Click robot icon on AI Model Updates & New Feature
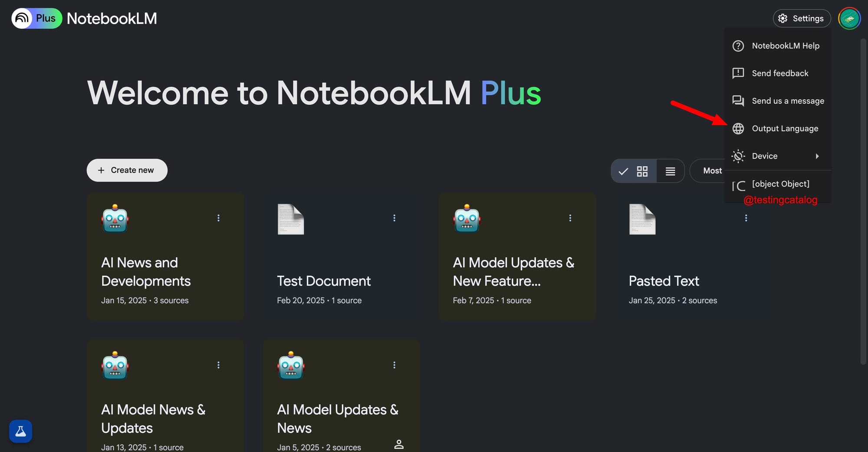The image size is (868, 452). pyautogui.click(x=467, y=218)
